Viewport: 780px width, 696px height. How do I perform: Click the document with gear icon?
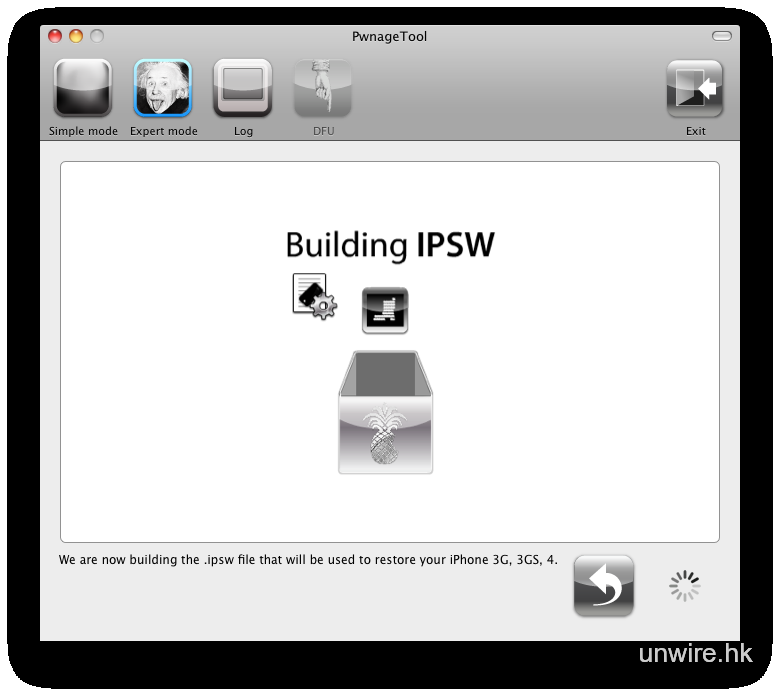point(314,296)
